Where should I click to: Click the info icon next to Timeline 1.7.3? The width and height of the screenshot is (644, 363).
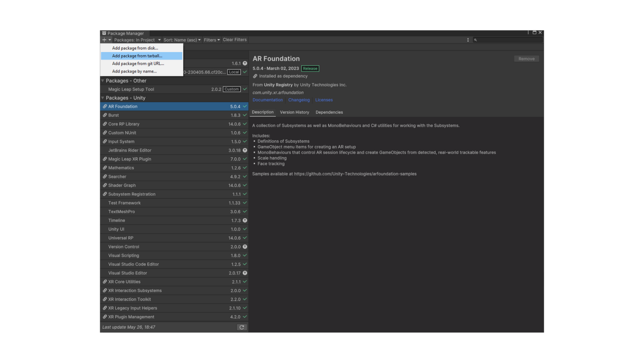(245, 220)
